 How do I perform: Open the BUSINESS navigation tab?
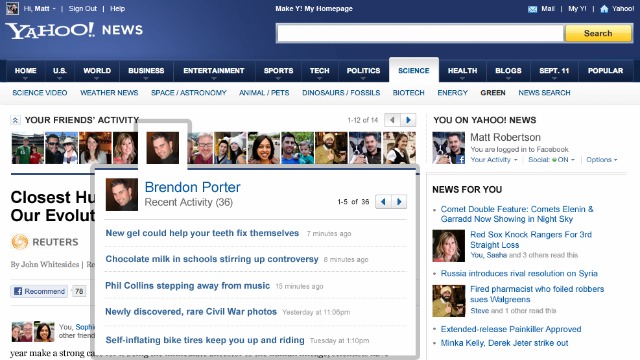(x=146, y=71)
